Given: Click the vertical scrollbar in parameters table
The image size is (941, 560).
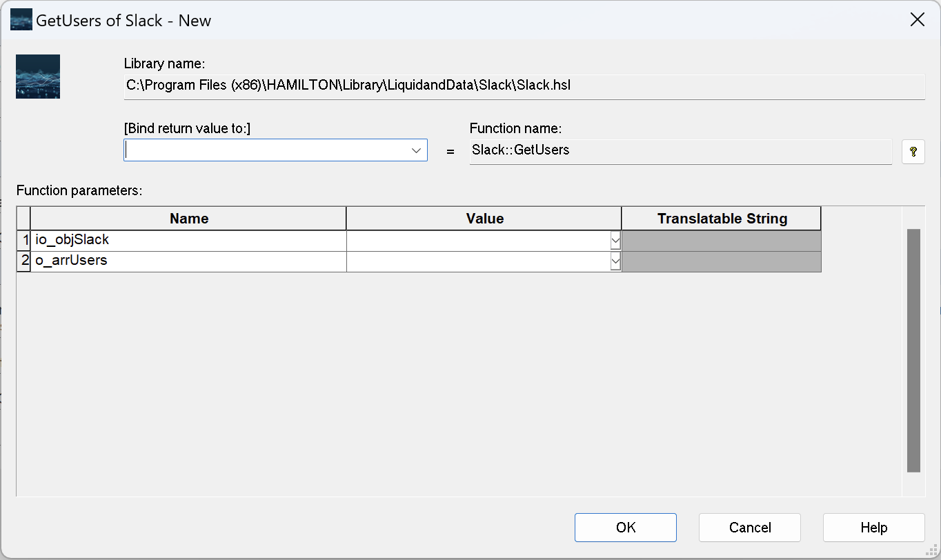Looking at the screenshot, I should [x=913, y=350].
